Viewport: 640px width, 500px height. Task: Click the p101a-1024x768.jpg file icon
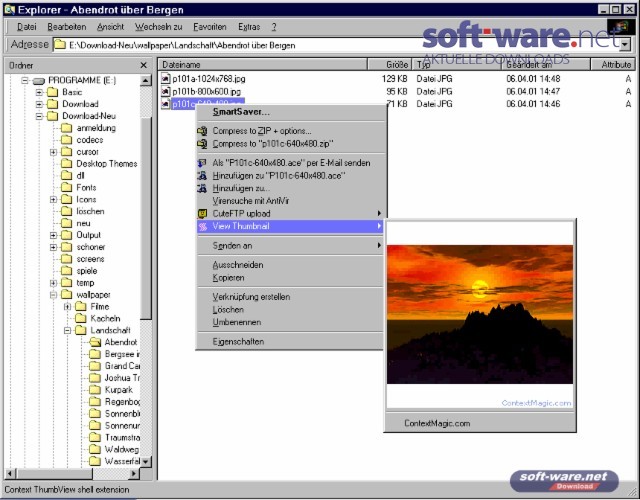click(x=165, y=78)
